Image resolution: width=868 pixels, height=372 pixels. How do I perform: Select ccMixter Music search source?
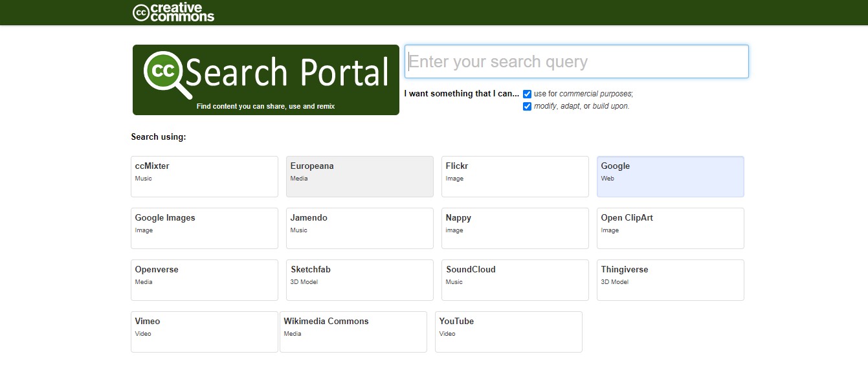coord(205,176)
